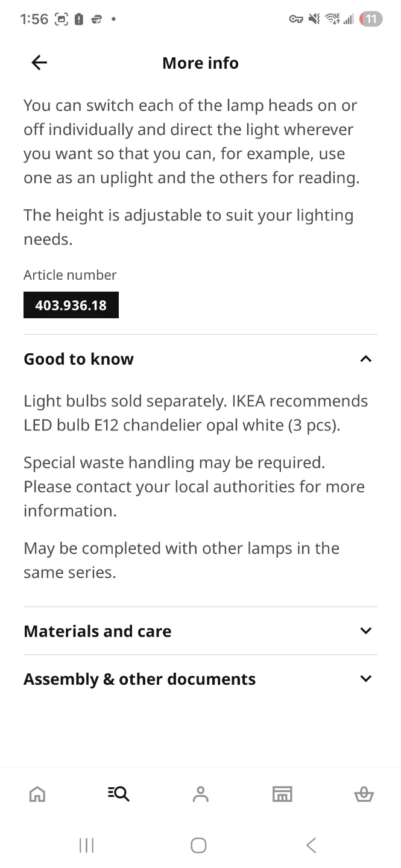Tap the back arrow icon
Image resolution: width=401 pixels, height=868 pixels.
[39, 63]
